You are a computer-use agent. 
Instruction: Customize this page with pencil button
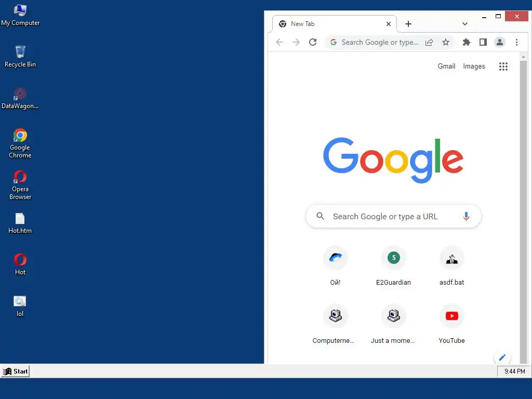point(502,357)
